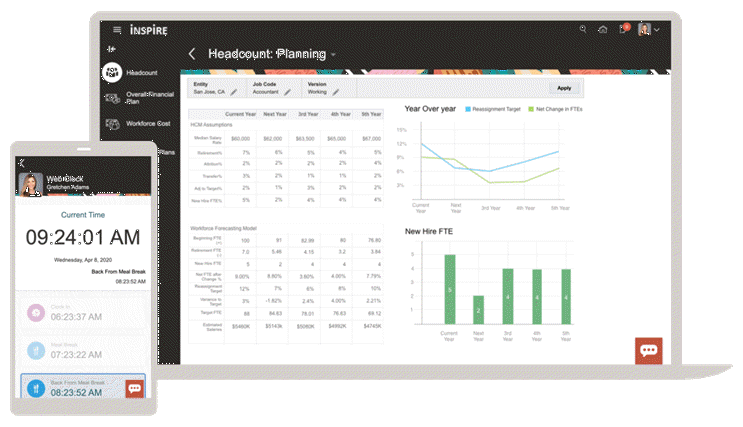743x427 pixels.
Task: Click the Current Year column header
Action: coord(240,114)
